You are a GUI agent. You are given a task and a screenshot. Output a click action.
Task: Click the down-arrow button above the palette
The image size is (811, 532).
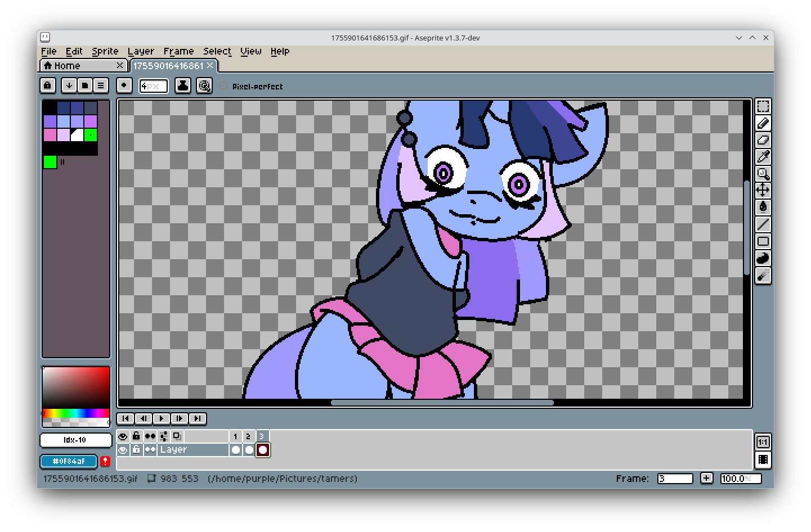point(69,85)
